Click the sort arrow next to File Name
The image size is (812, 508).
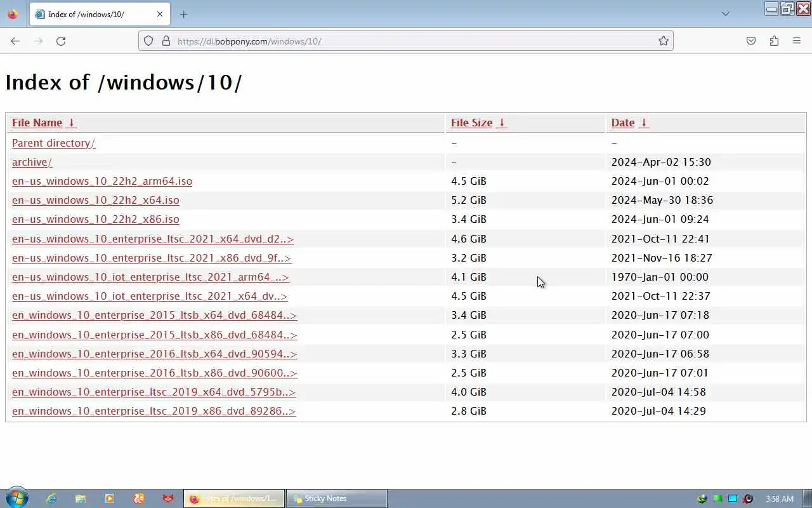72,123
